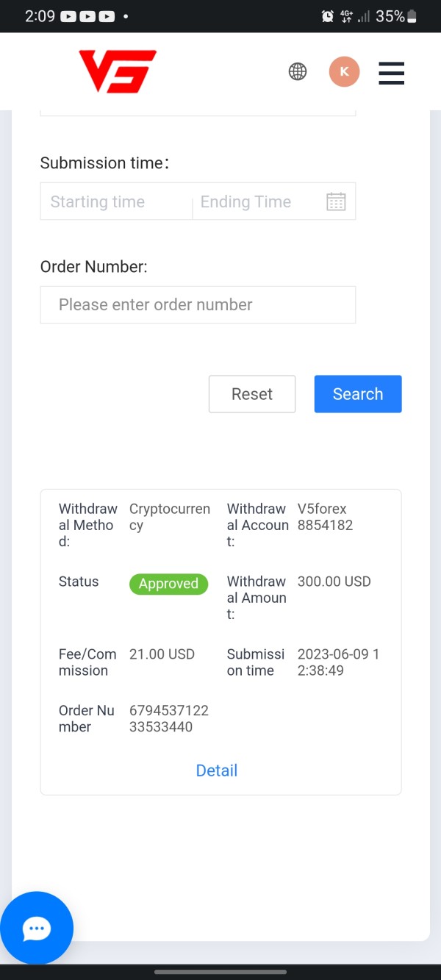The width and height of the screenshot is (441, 980).
Task: Tap the V5forex 8854182 account text
Action: [x=326, y=517]
